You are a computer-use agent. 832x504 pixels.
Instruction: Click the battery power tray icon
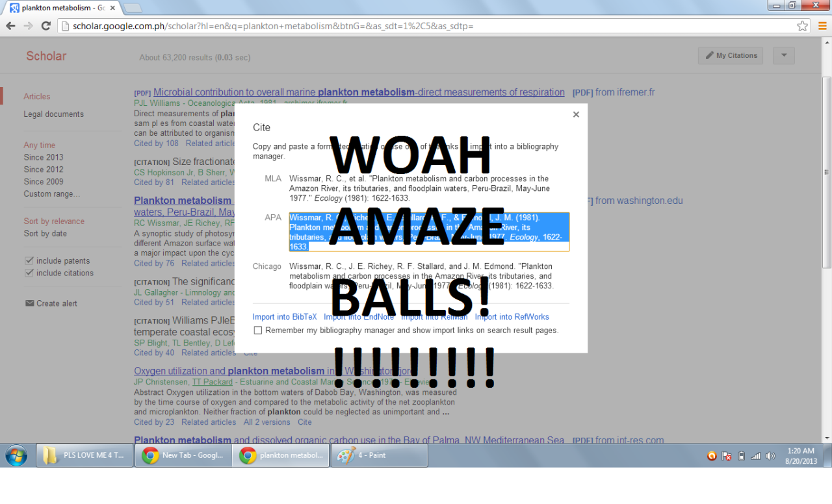pos(742,456)
